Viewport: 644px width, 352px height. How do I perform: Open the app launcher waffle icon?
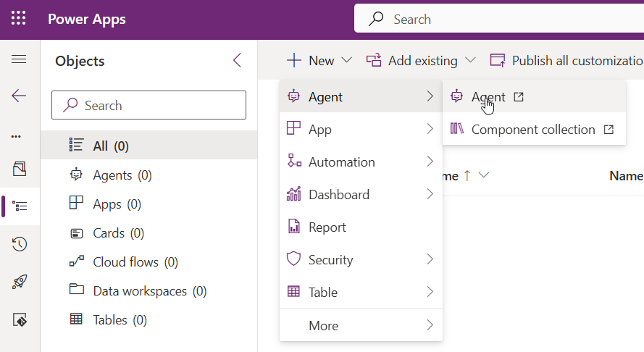click(19, 19)
